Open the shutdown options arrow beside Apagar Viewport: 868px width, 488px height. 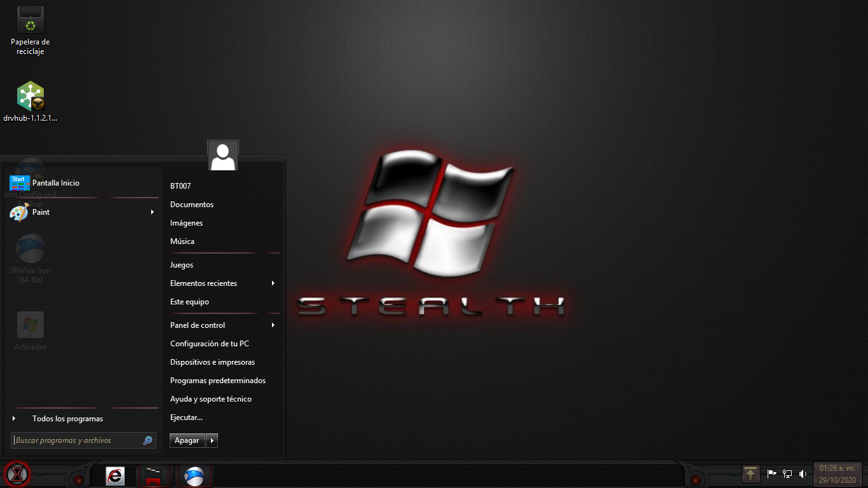point(212,440)
